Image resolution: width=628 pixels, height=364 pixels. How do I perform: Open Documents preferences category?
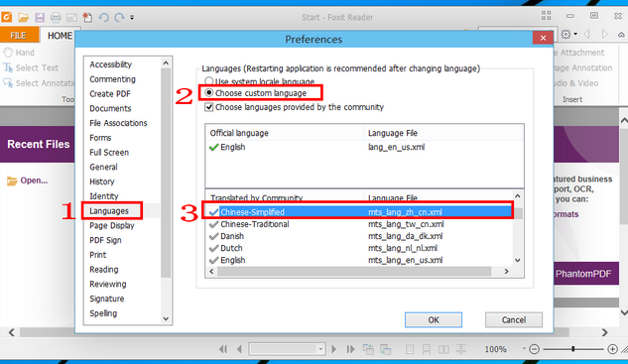coord(110,108)
